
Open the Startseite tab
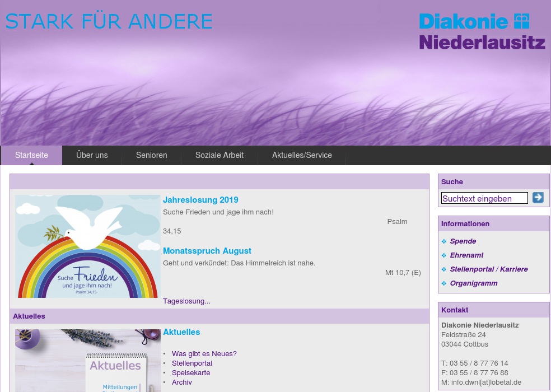[x=31, y=155]
